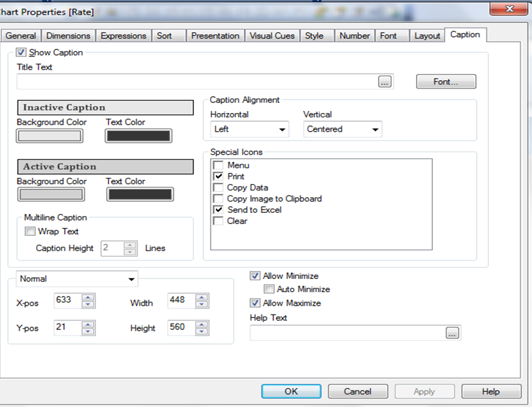The image size is (532, 407).
Task: Close the Chart Properties dialog
Action: tap(508, 8)
